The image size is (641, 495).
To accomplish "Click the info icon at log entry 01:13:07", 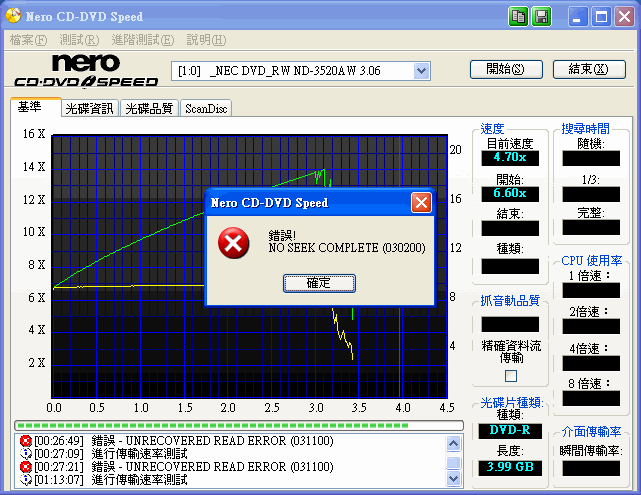I will click(26, 479).
